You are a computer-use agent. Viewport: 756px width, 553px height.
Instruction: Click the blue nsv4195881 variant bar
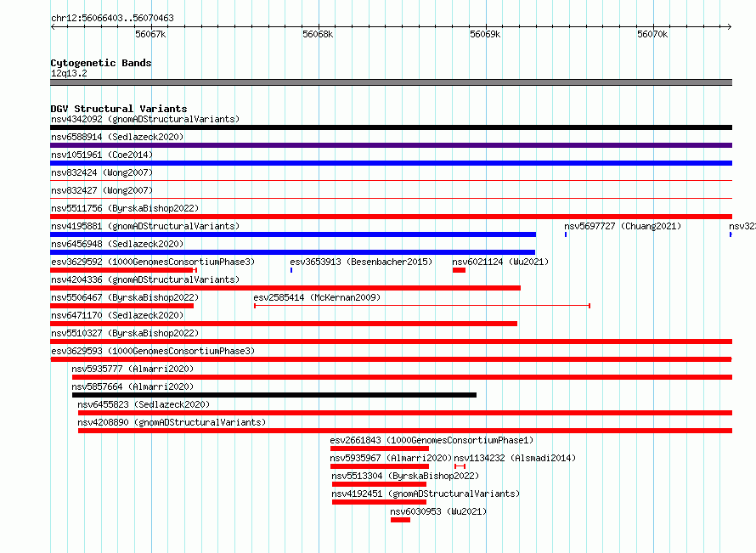(x=293, y=234)
